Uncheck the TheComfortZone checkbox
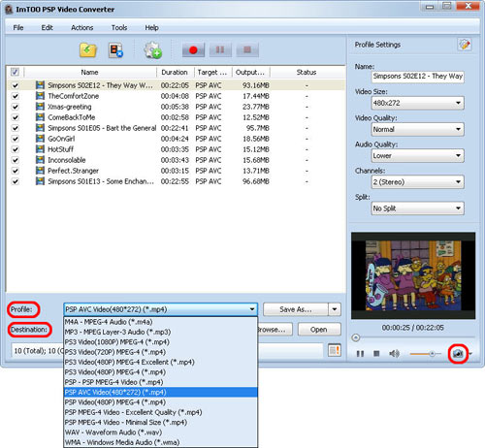The width and height of the screenshot is (485, 448). click(15, 96)
